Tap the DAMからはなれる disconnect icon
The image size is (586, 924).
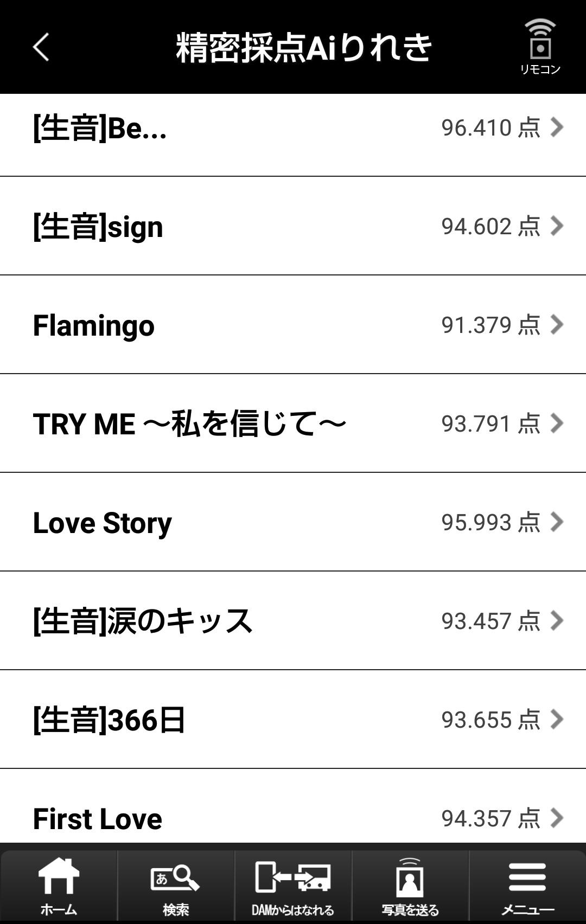(x=293, y=885)
